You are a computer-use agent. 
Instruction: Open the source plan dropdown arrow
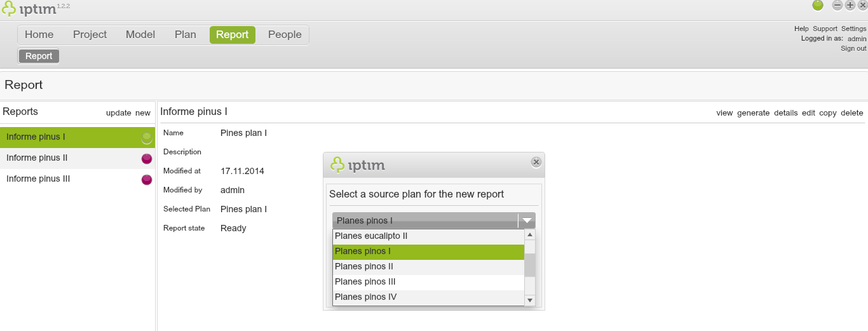point(527,220)
